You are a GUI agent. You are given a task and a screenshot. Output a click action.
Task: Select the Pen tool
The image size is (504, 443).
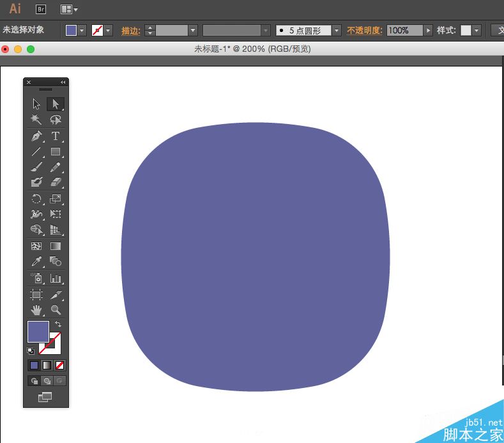(x=36, y=136)
